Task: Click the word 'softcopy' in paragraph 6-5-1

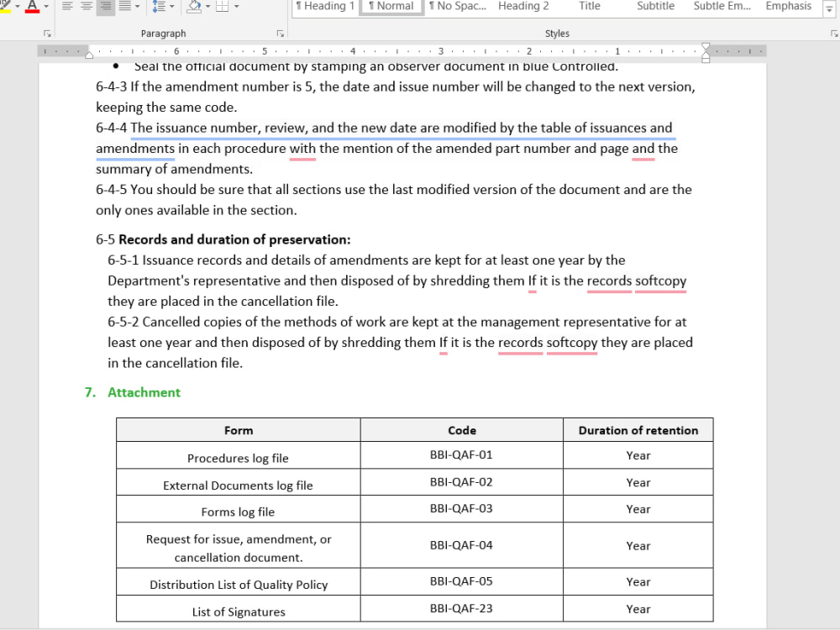Action: click(x=660, y=281)
